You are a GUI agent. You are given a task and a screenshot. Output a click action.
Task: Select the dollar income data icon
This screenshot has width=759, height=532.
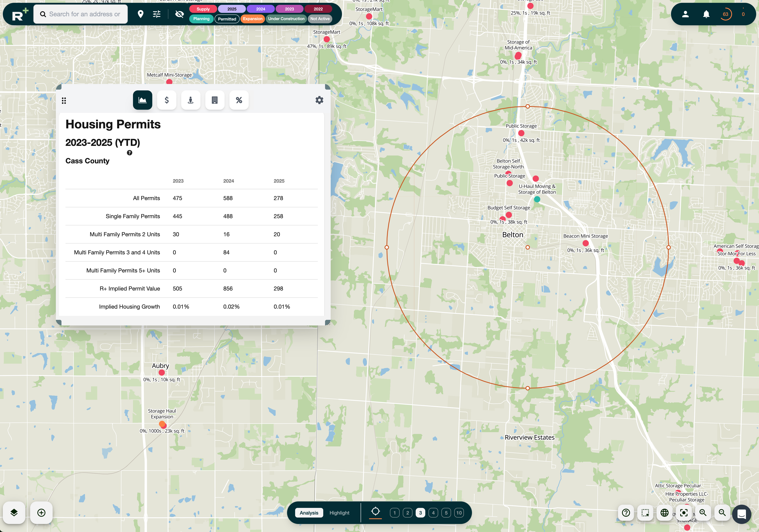click(167, 100)
